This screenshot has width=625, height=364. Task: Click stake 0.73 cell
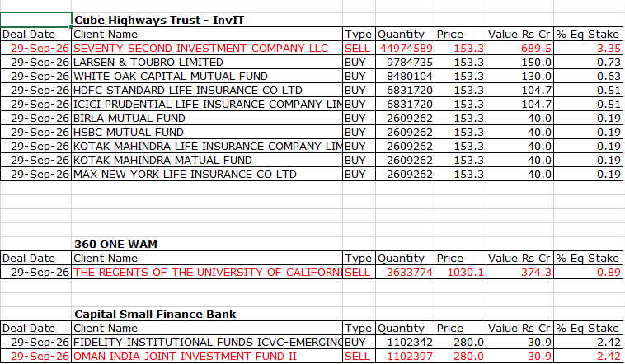(x=589, y=62)
